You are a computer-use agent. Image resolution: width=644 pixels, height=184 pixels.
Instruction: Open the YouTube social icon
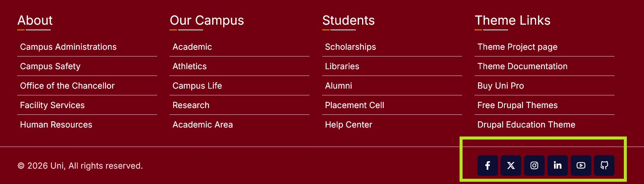click(581, 165)
